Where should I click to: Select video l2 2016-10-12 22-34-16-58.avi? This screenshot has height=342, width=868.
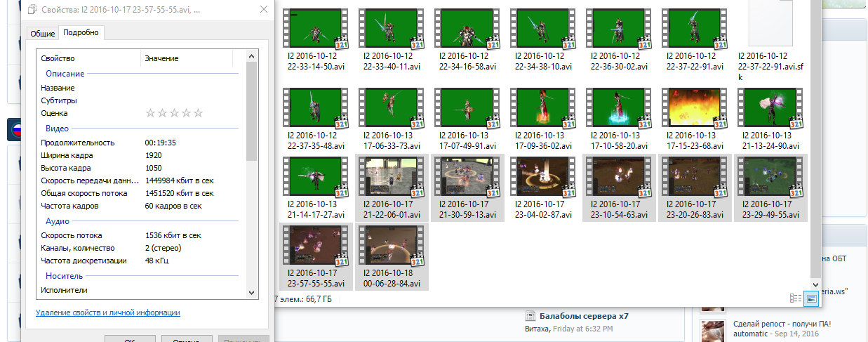[x=467, y=28]
